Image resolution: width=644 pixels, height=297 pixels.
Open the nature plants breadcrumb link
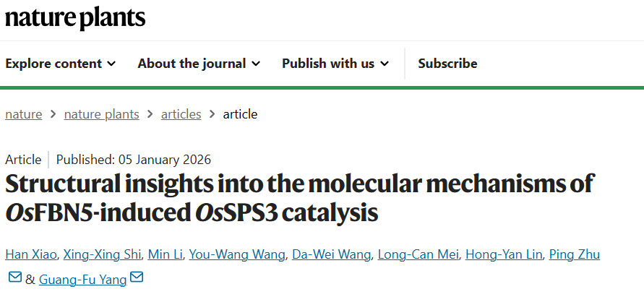pos(101,114)
